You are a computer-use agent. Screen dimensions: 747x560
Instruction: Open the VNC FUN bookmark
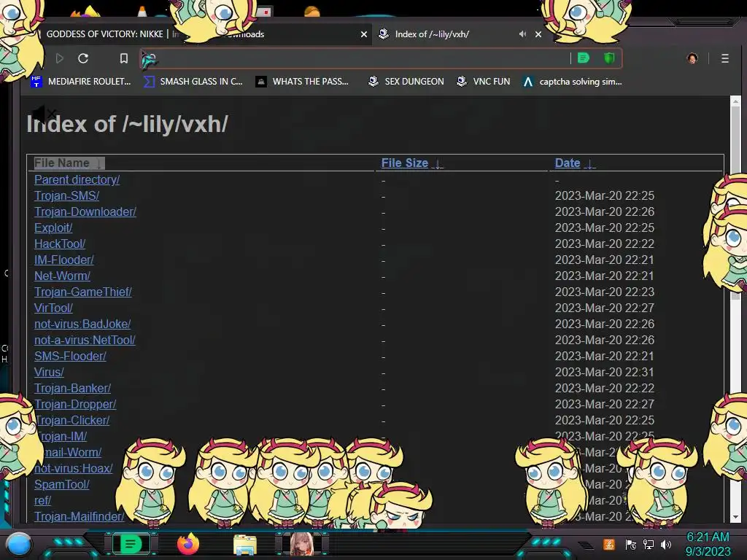point(483,82)
